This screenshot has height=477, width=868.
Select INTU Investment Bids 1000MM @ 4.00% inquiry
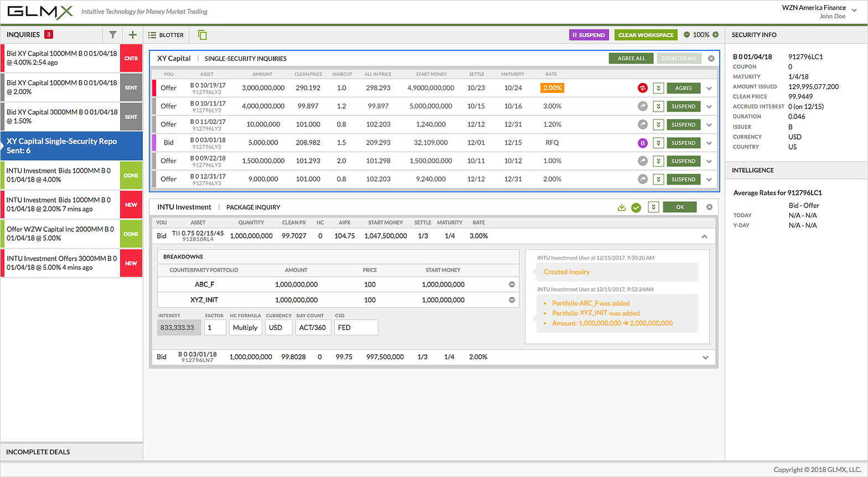(71, 175)
